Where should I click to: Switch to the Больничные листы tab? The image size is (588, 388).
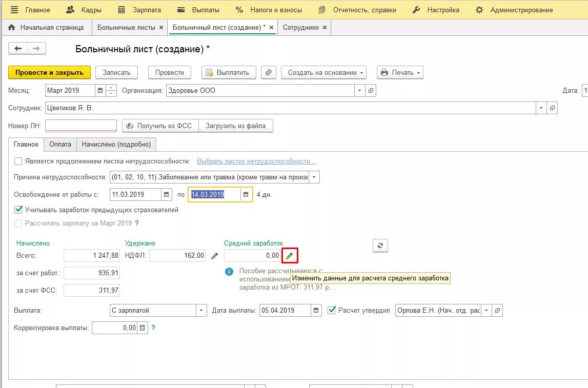point(126,27)
